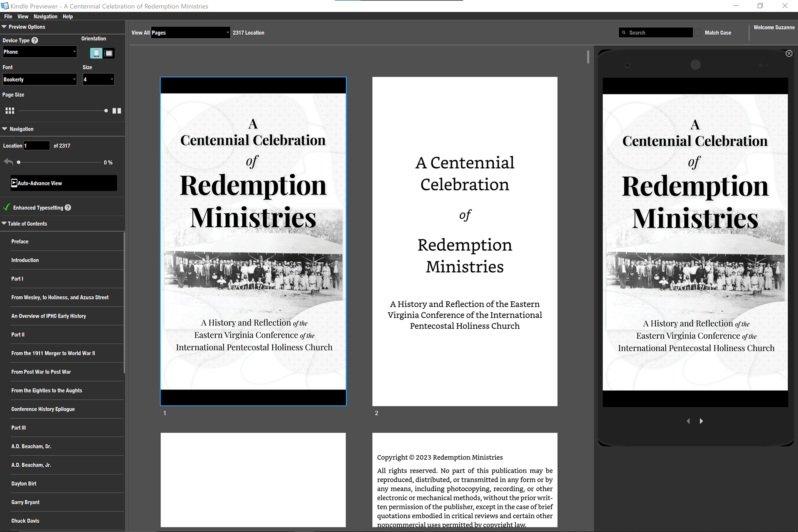Image resolution: width=798 pixels, height=532 pixels.
Task: Click Enhanced Typesetting help icon
Action: tap(68, 207)
